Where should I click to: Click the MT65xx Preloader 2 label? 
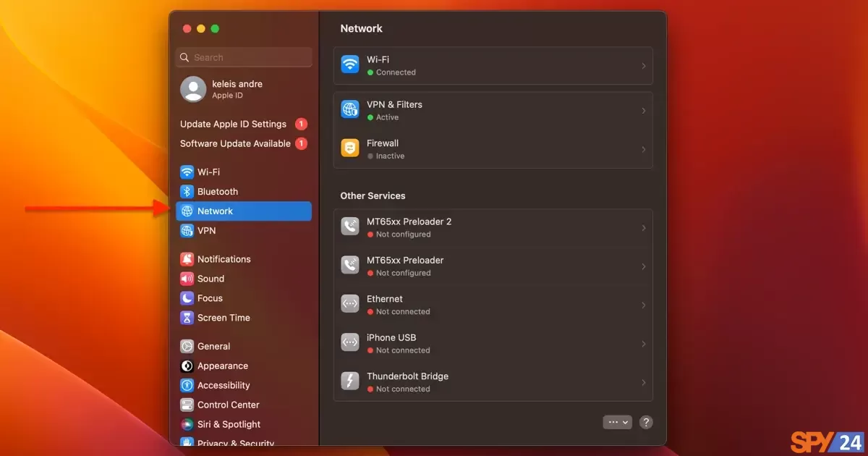tap(409, 221)
